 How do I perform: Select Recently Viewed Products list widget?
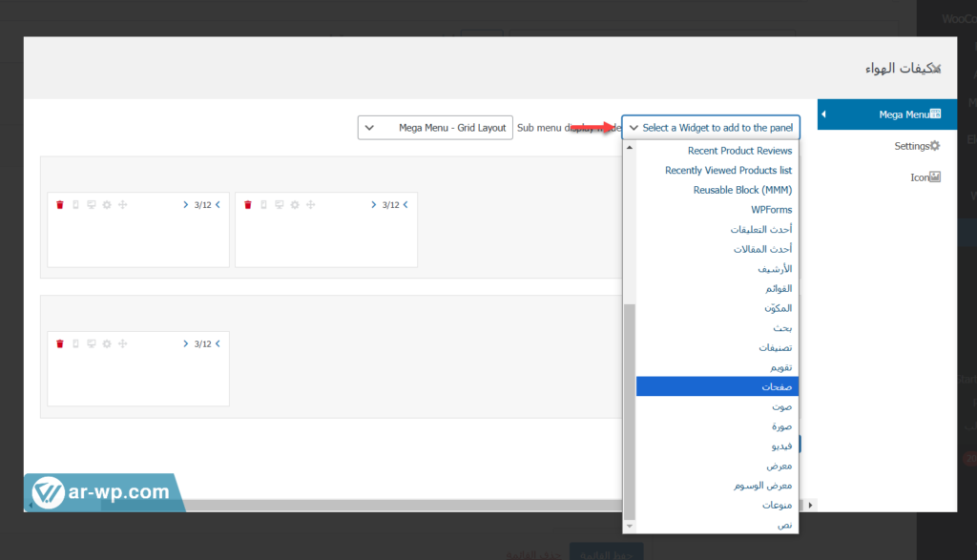[x=728, y=171]
